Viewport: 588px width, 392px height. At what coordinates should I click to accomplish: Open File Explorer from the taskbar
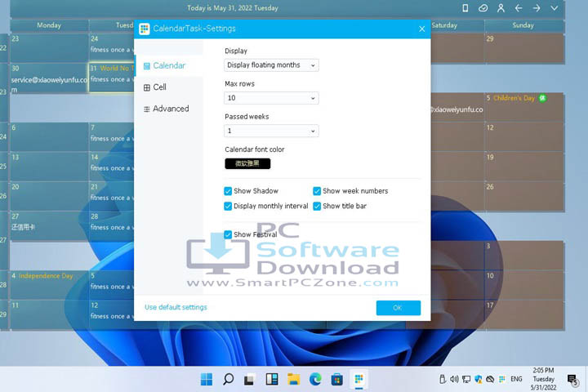294,379
